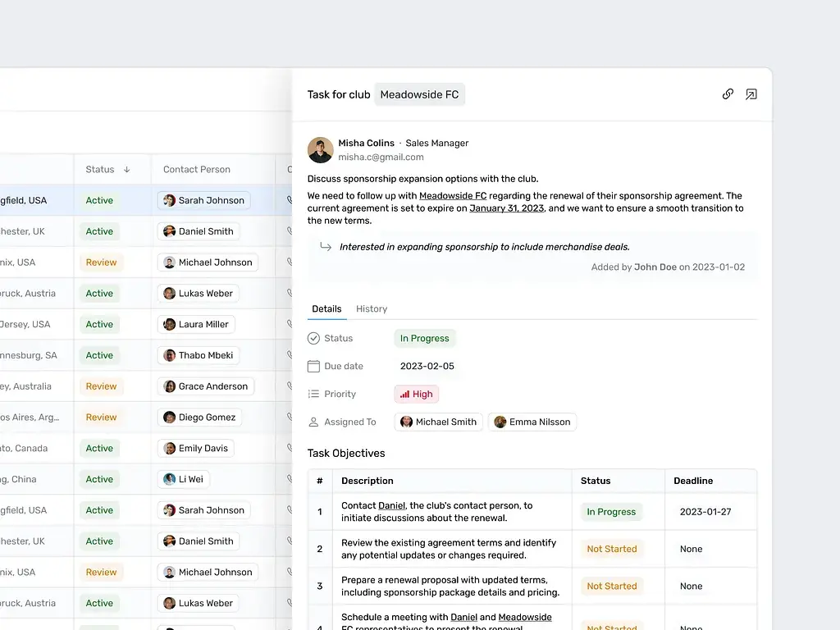
Task: Click the Due date calendar icon
Action: [313, 367]
